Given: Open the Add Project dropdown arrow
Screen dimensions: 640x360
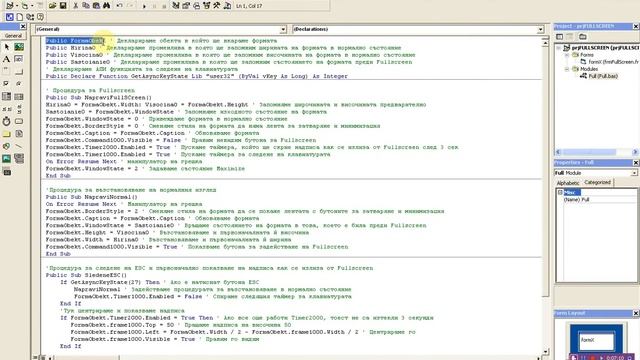Looking at the screenshot, I should pos(17,6).
